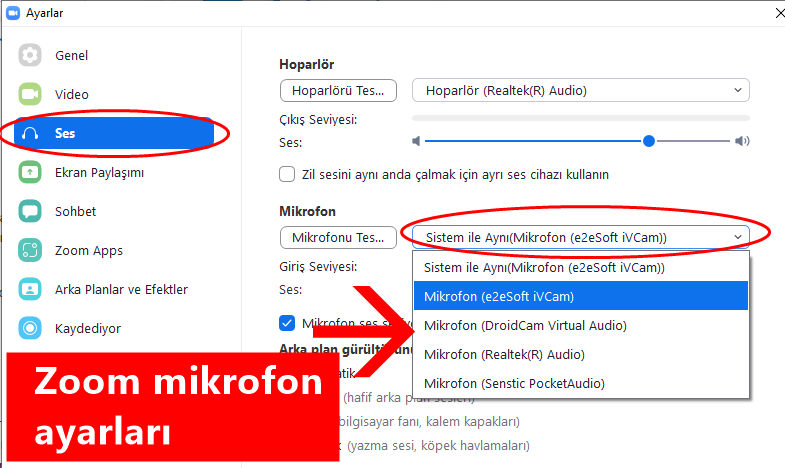Select Mikrofon (e2eSoft iVCam) option
The height and width of the screenshot is (468, 785).
point(581,296)
